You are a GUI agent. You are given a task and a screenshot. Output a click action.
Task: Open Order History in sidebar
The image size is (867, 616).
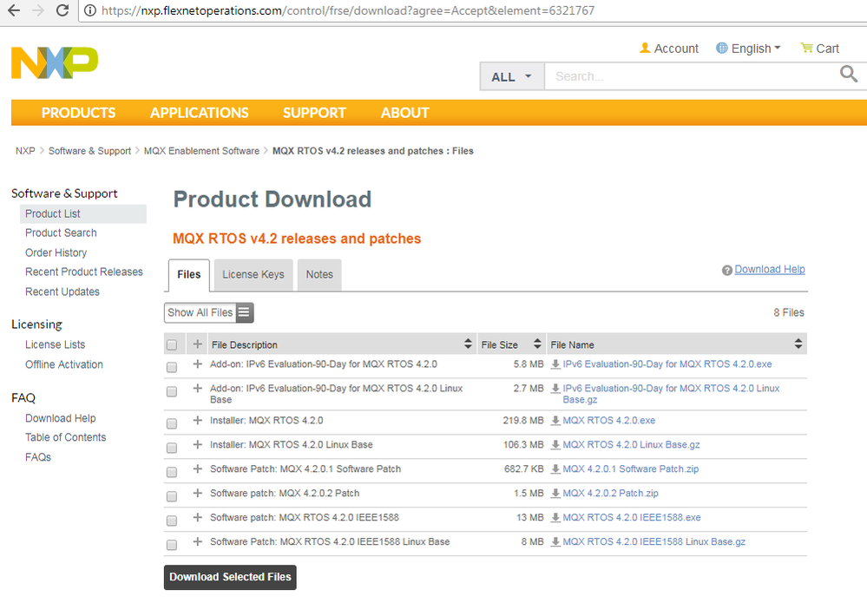pyautogui.click(x=56, y=252)
